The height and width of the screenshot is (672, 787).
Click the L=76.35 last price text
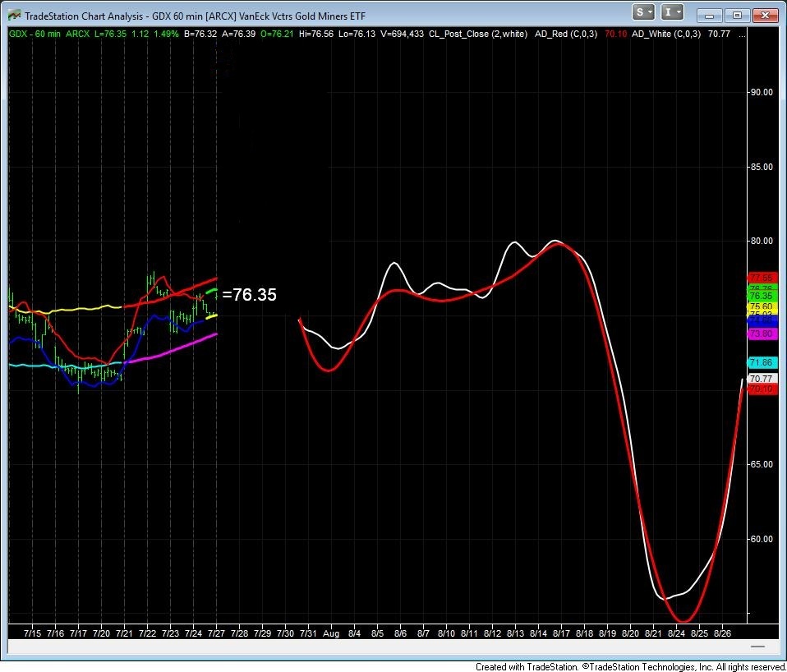110,35
